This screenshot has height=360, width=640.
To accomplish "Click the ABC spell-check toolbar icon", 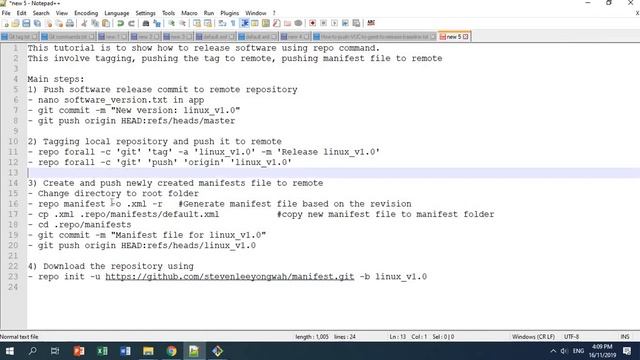I will click(x=371, y=23).
